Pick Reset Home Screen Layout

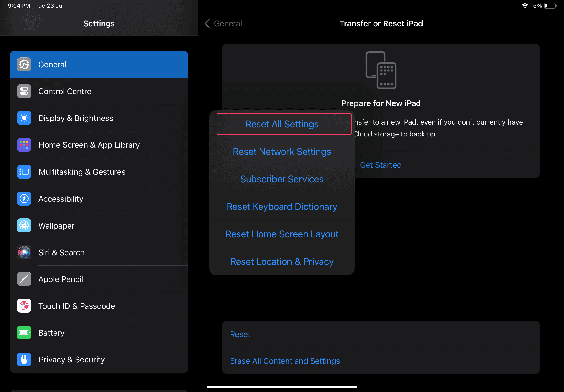click(282, 234)
